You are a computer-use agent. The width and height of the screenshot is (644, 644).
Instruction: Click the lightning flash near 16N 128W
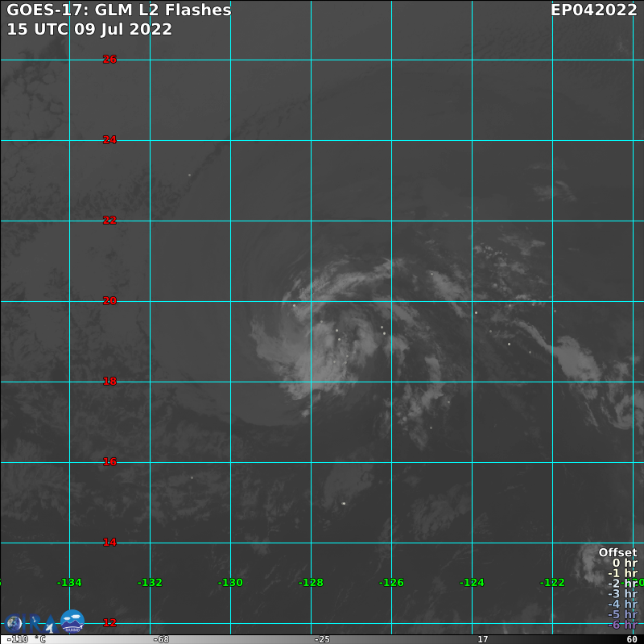[x=344, y=503]
